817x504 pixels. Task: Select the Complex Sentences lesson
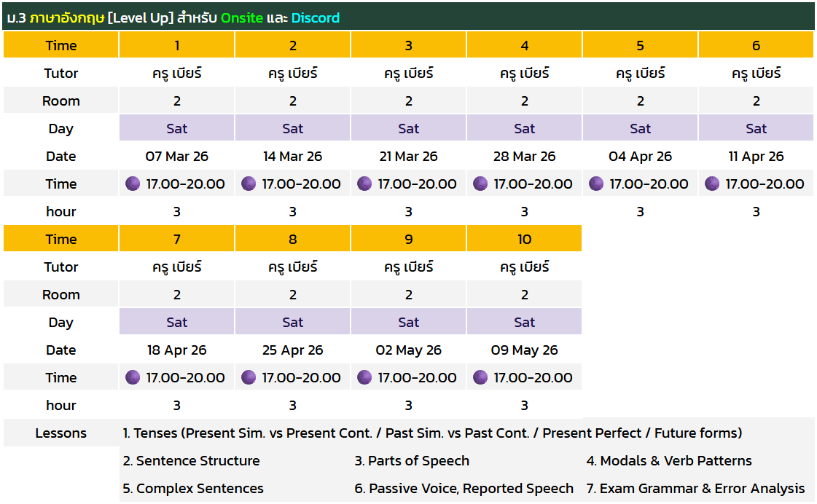click(x=193, y=488)
